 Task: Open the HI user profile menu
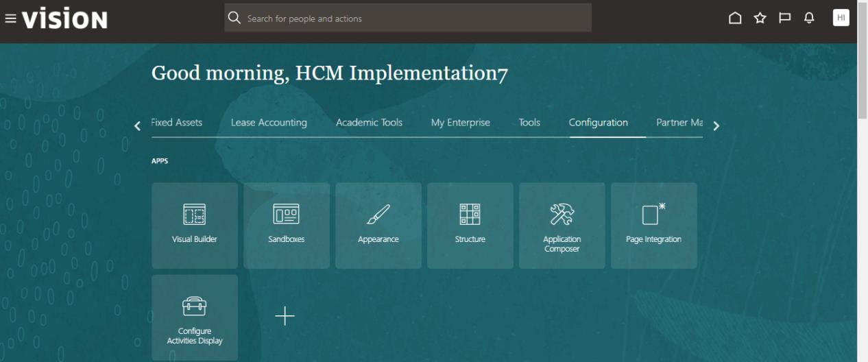point(841,19)
